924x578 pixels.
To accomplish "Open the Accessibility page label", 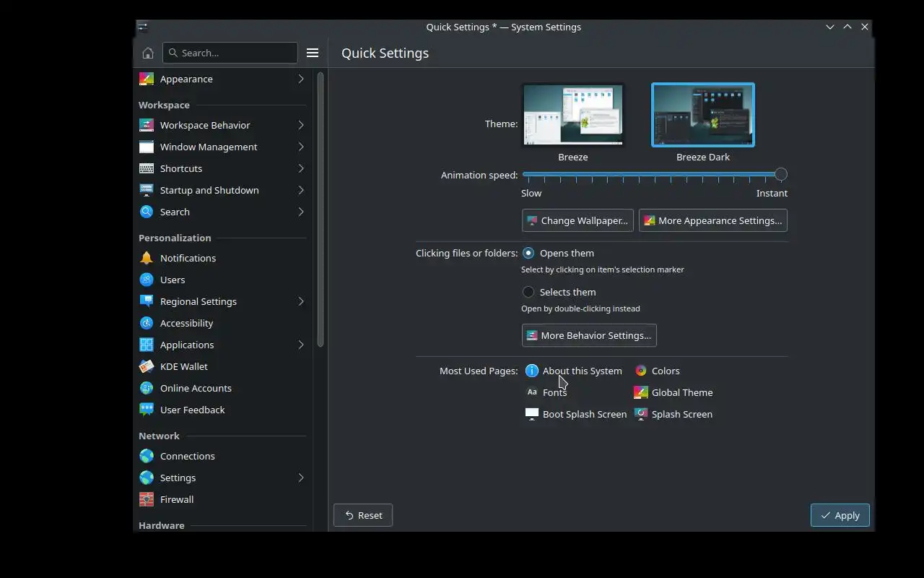I will [x=186, y=323].
